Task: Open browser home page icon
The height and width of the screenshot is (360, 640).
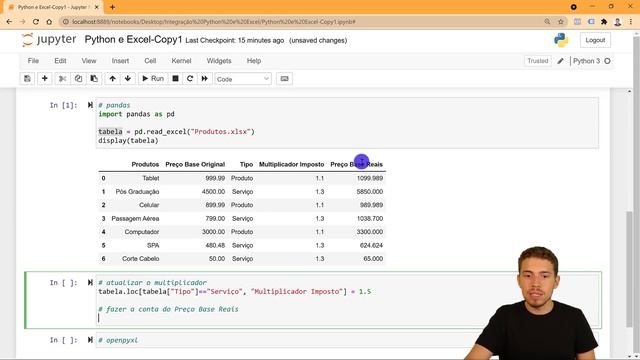Action: pyautogui.click(x=49, y=22)
